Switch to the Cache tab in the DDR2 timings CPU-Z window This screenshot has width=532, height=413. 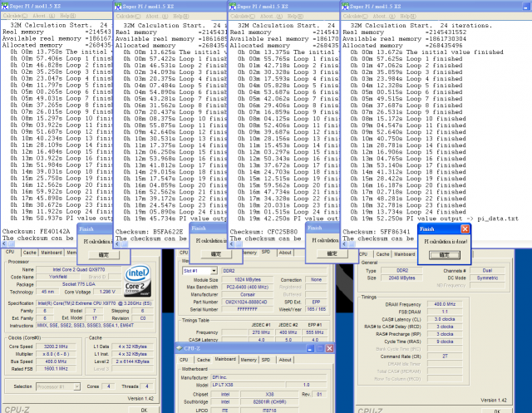click(x=382, y=254)
